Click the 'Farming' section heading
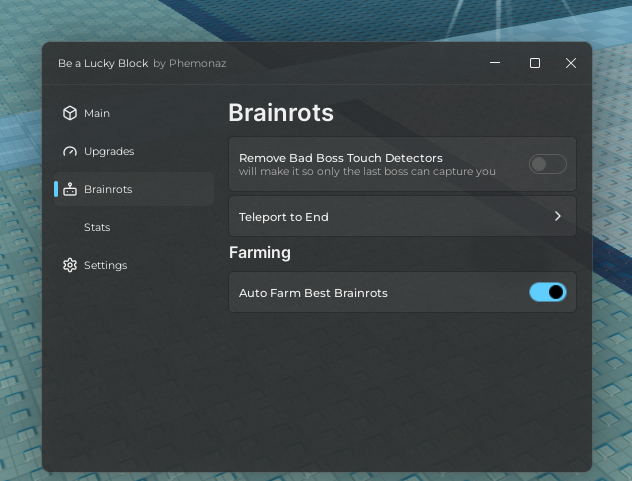The image size is (632, 481). point(260,252)
